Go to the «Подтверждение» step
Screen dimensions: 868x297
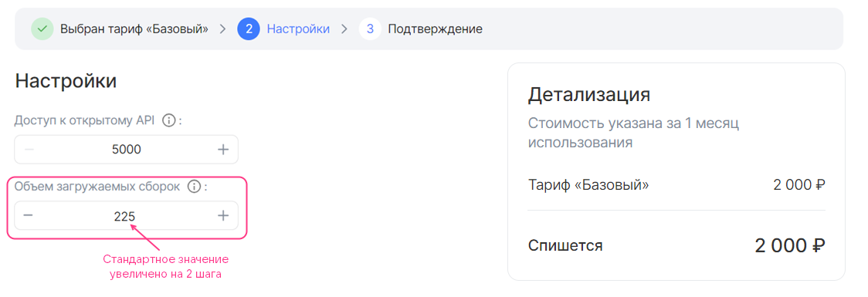coord(435,29)
